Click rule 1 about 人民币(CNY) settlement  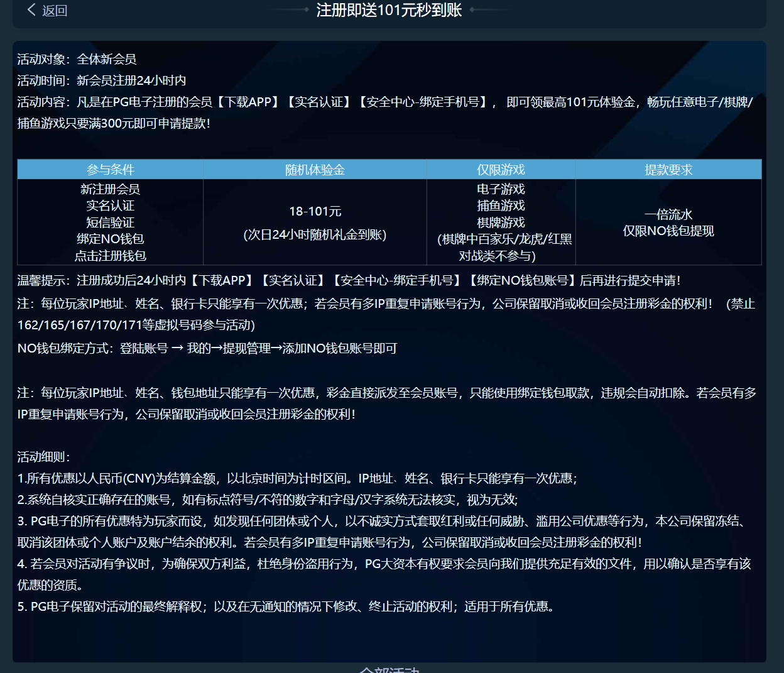[297, 478]
